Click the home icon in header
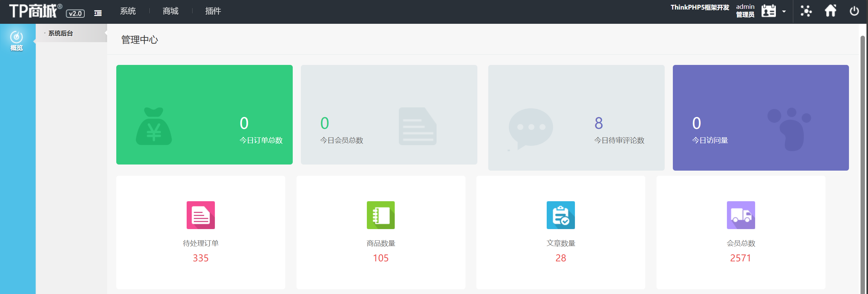868x294 pixels. (830, 11)
